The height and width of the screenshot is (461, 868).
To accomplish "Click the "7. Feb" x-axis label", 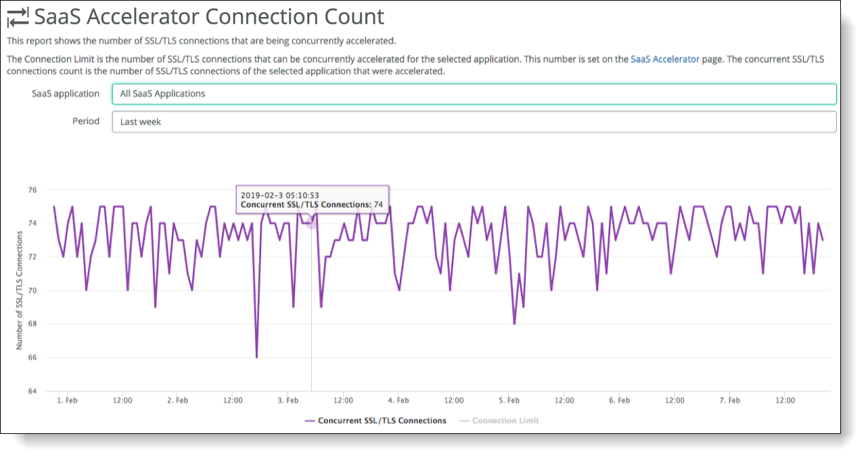I will pos(730,400).
